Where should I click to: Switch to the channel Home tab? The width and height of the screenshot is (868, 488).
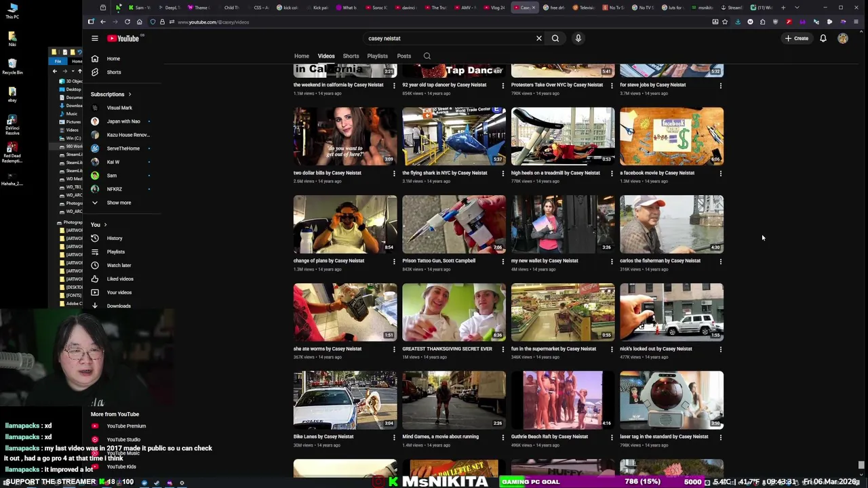coord(302,56)
